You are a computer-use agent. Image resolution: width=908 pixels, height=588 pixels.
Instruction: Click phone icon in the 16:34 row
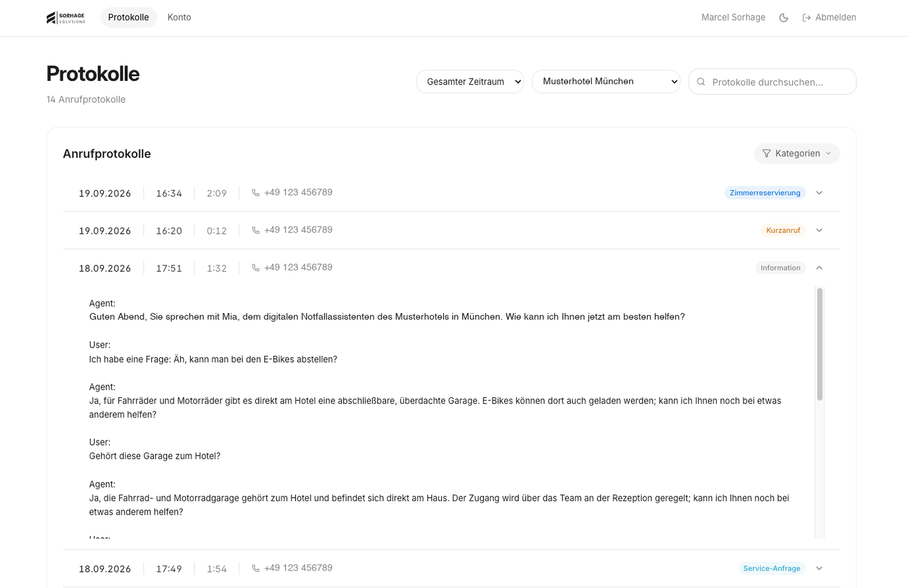point(256,193)
